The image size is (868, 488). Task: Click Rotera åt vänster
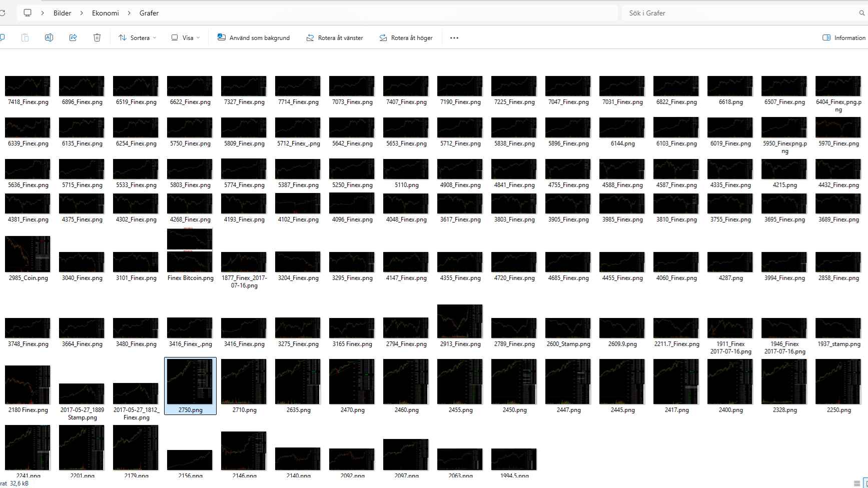[335, 38]
